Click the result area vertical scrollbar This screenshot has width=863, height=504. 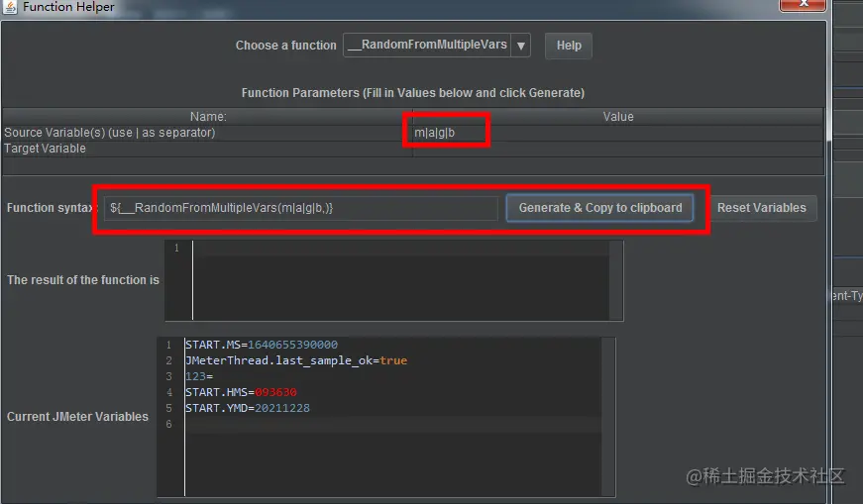click(x=616, y=280)
